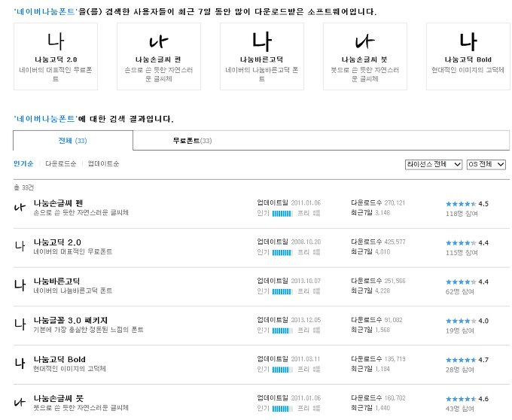Click the 나눔글꼴 3.0 패키지 row icon
Screen dimensions: 512x420
coord(20,324)
